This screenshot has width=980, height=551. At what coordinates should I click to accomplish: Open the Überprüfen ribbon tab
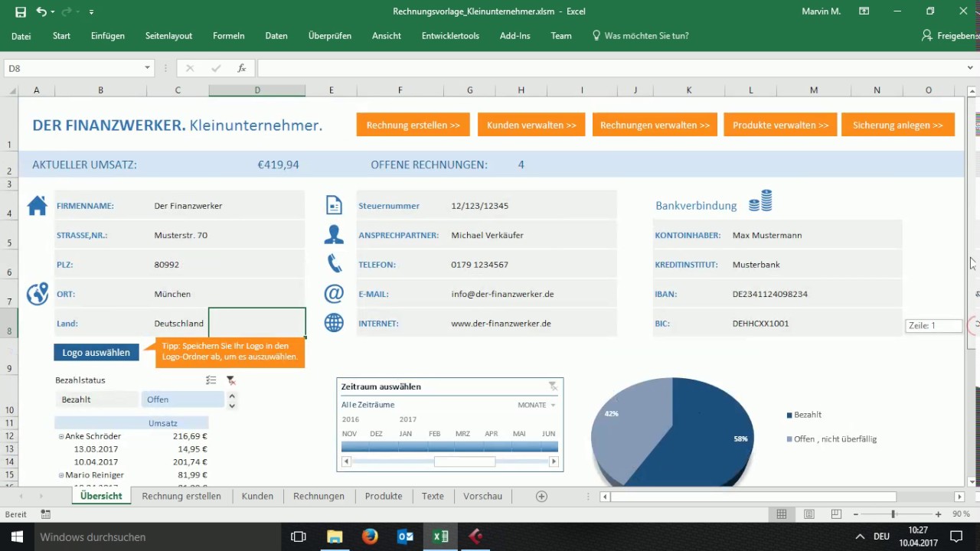coord(330,36)
